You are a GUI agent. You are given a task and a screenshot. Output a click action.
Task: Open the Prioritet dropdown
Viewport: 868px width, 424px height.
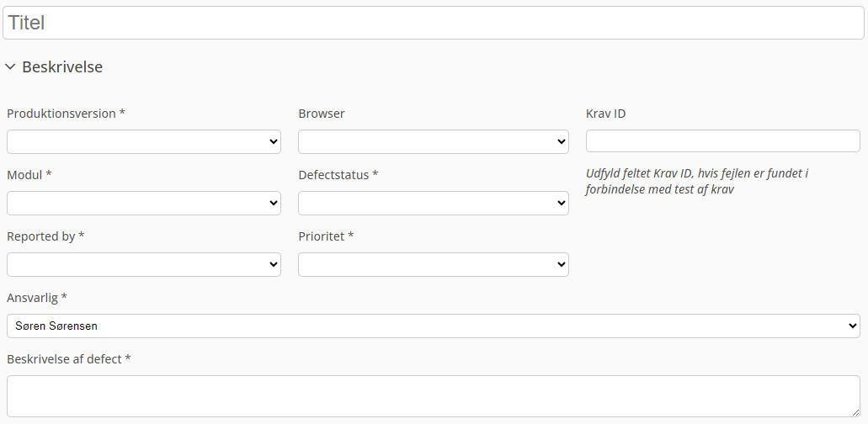tap(434, 265)
